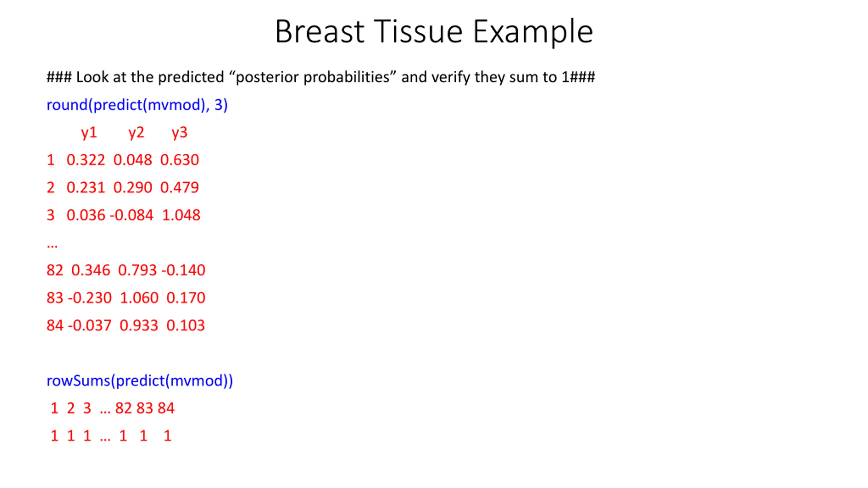Click the comment about posterior probabilities

[321, 77]
